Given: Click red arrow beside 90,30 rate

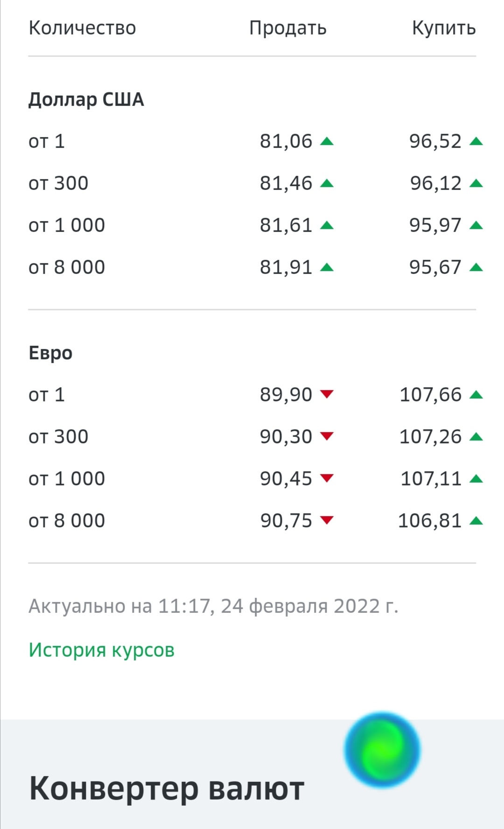Looking at the screenshot, I should pos(327,436).
